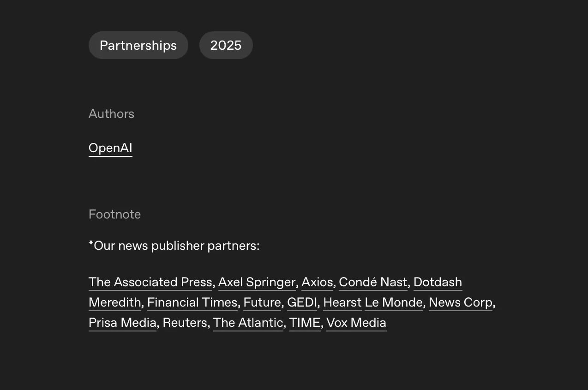
Task: Open the Axel Springer link
Action: pyautogui.click(x=257, y=282)
